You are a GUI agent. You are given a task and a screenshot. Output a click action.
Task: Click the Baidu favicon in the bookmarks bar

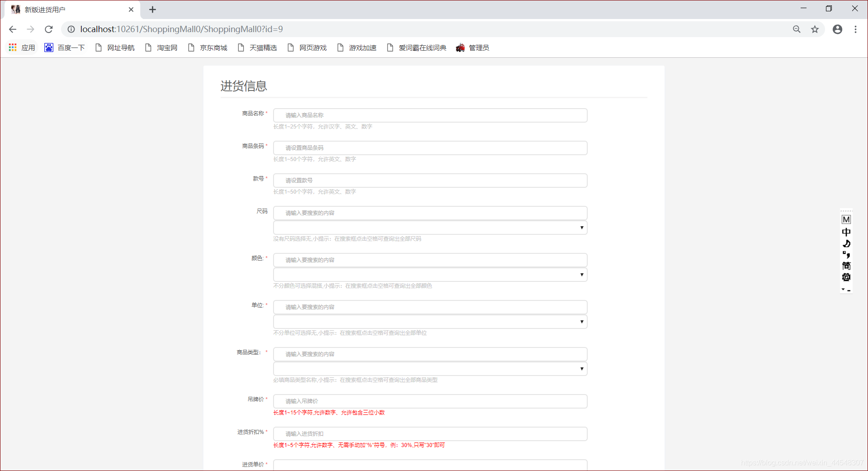(x=48, y=48)
